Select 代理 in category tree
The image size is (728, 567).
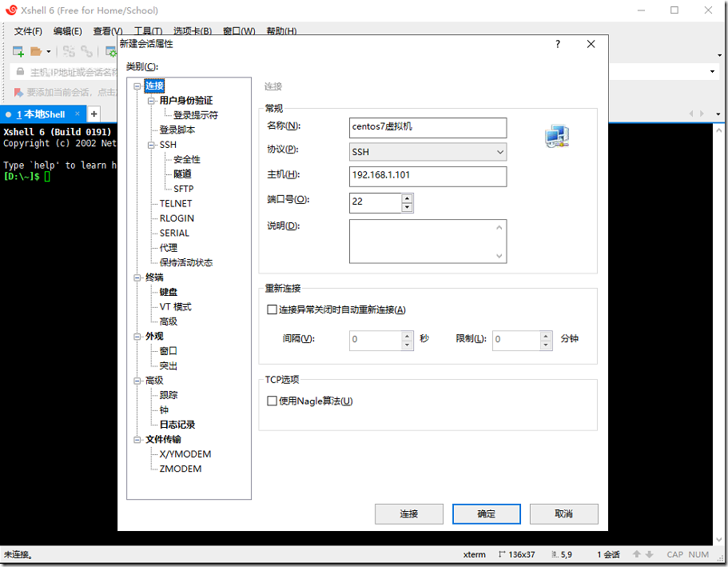pyautogui.click(x=168, y=248)
